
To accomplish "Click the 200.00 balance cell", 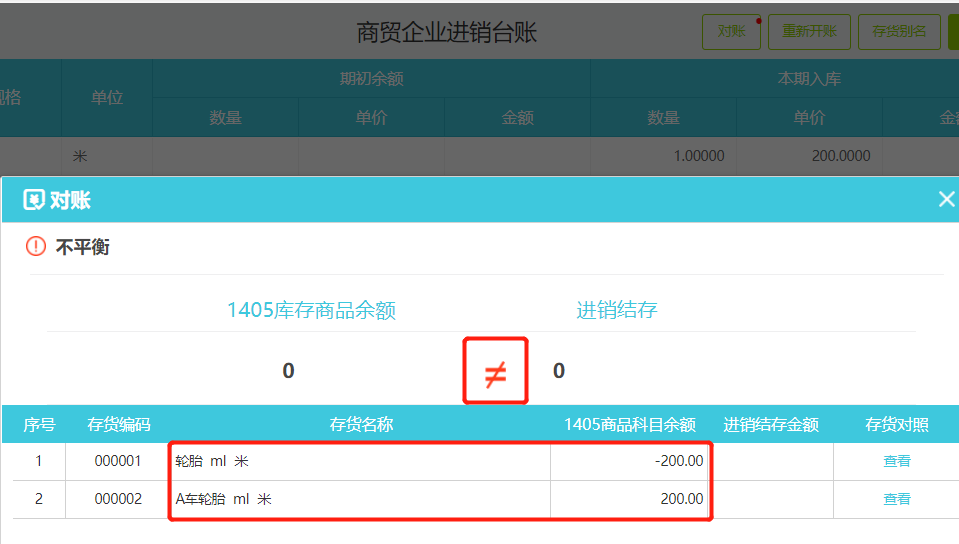I will (631, 499).
